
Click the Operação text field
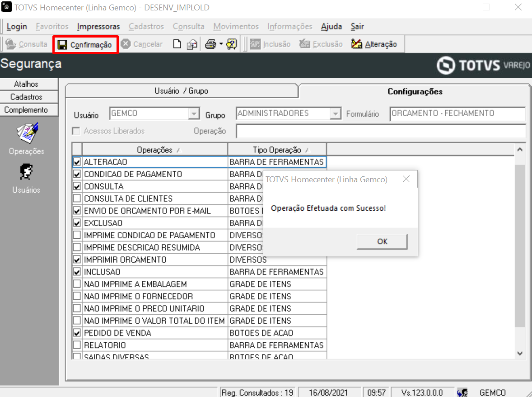[381, 131]
